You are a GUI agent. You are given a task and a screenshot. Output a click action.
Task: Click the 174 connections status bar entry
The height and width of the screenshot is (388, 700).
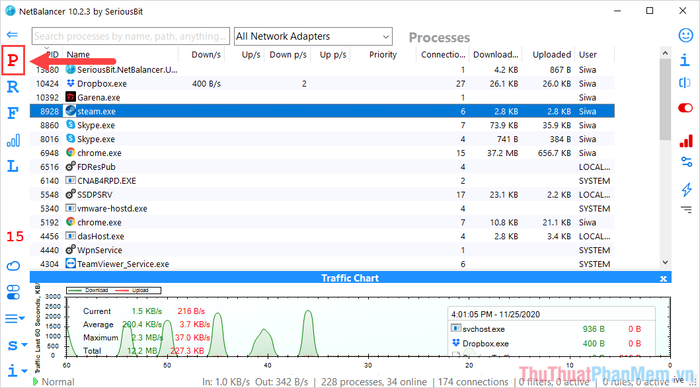coord(473,382)
